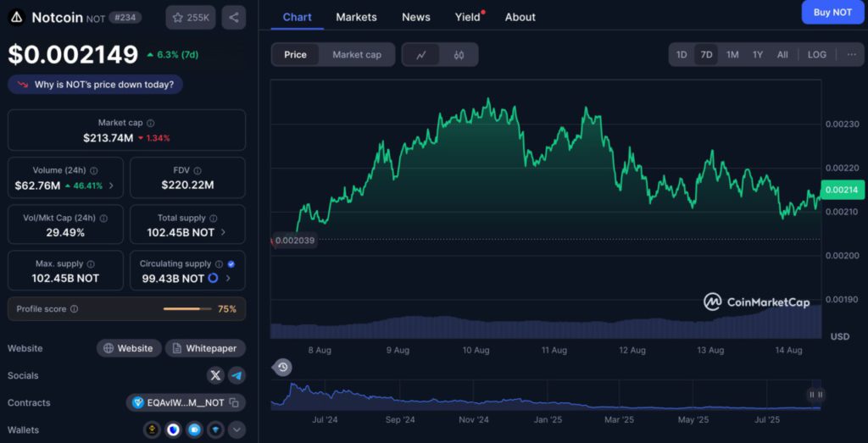Click the Buy NOT button
This screenshot has width=868, height=443.
(832, 13)
